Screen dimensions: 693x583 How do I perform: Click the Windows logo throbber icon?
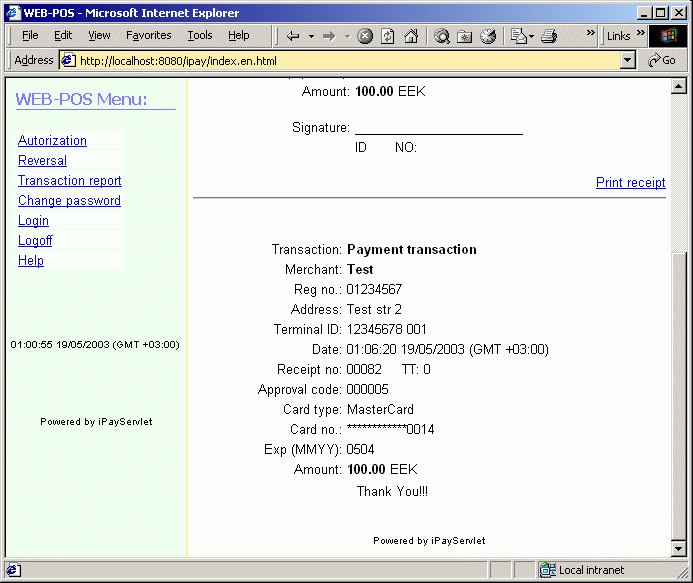[x=668, y=36]
